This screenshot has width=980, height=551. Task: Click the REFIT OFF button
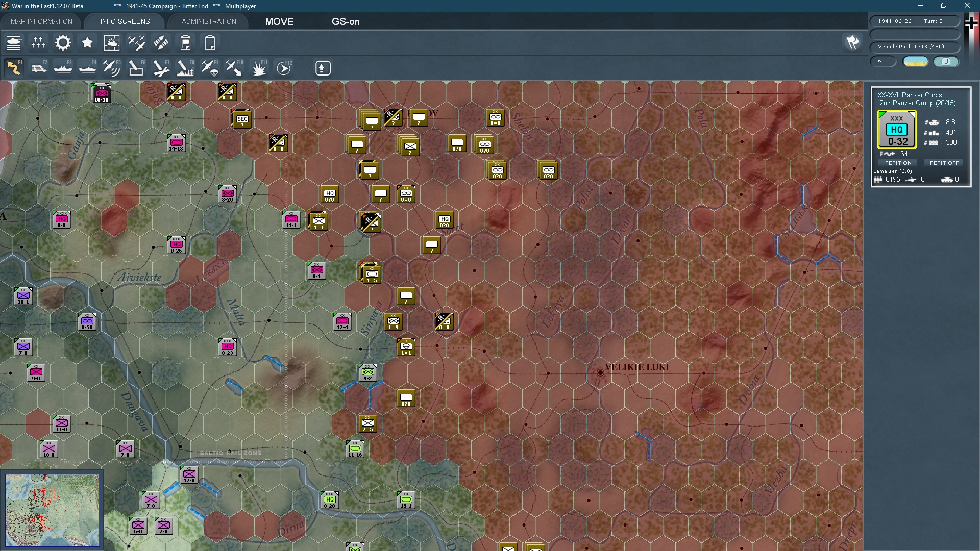point(944,163)
